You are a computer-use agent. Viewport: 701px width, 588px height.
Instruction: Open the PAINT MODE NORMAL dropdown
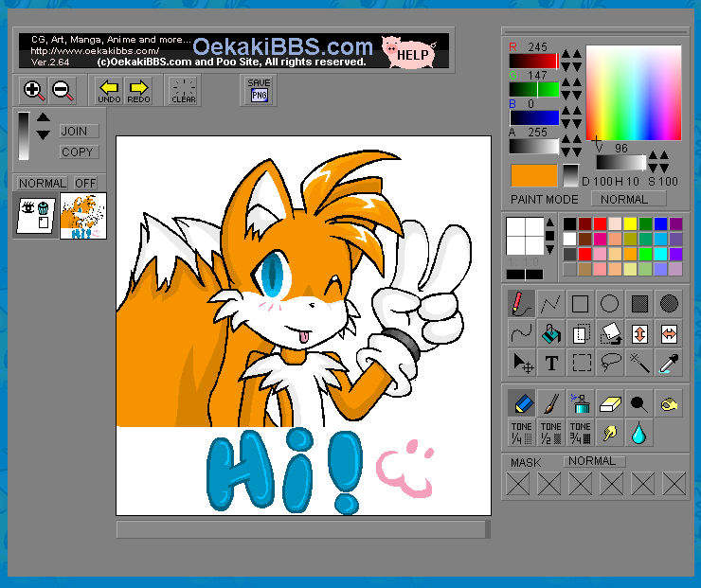click(x=628, y=199)
